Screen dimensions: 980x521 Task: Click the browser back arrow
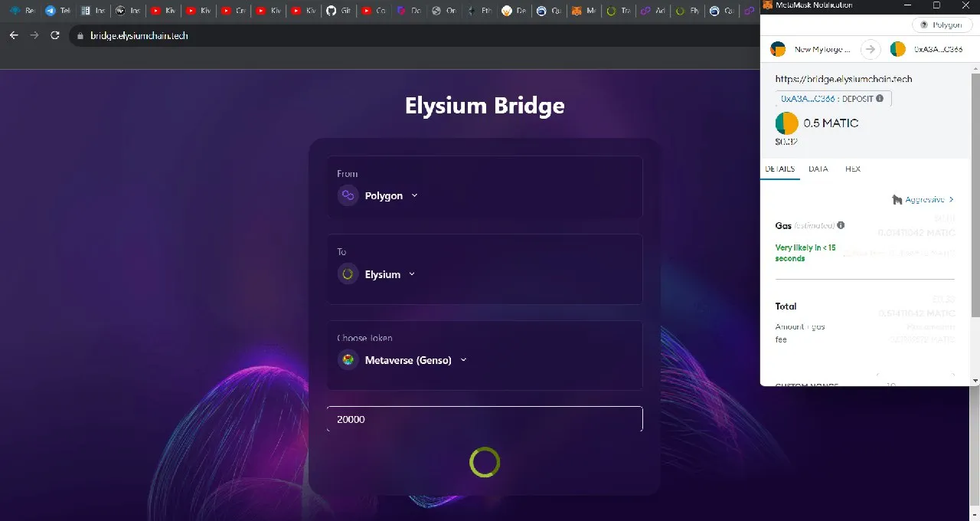(14, 35)
